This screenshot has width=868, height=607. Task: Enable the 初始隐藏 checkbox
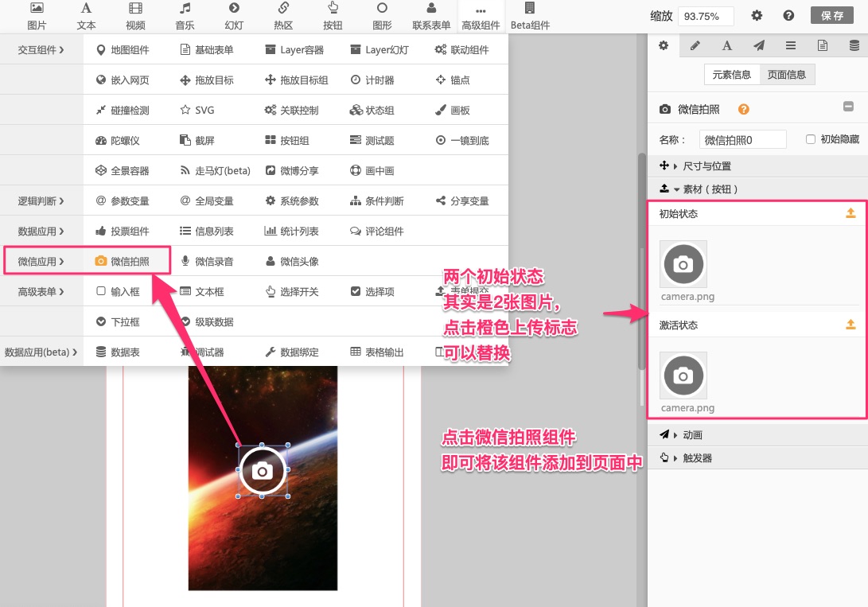tap(811, 139)
